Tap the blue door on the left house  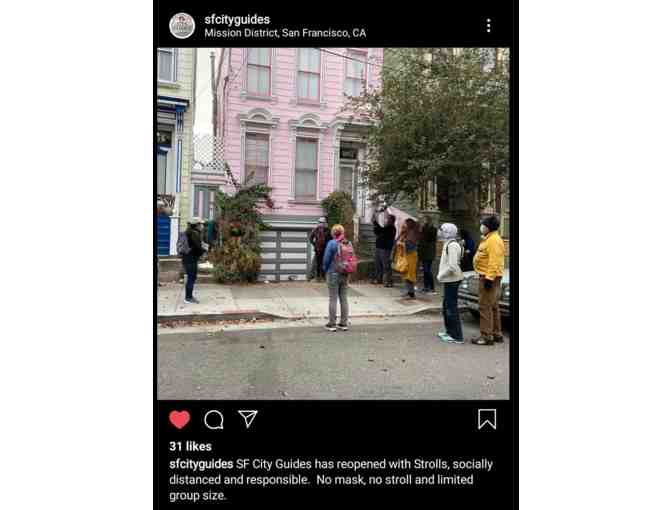point(163,236)
